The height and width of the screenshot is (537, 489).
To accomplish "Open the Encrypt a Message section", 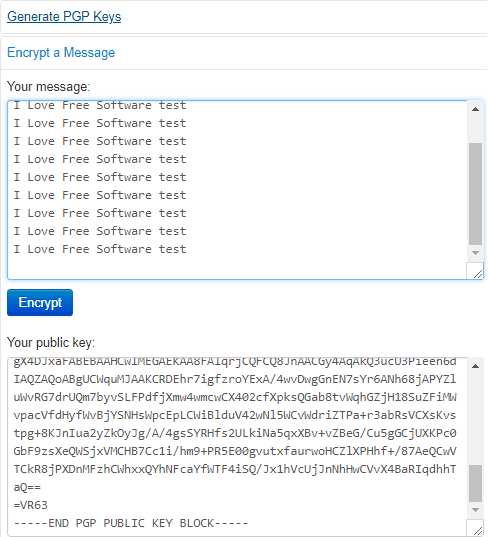I will [x=61, y=53].
